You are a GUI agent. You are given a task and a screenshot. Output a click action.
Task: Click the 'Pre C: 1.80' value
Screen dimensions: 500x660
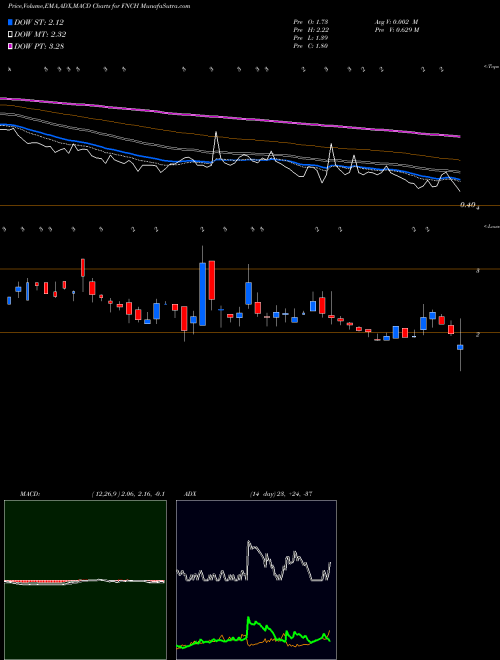[x=311, y=46]
